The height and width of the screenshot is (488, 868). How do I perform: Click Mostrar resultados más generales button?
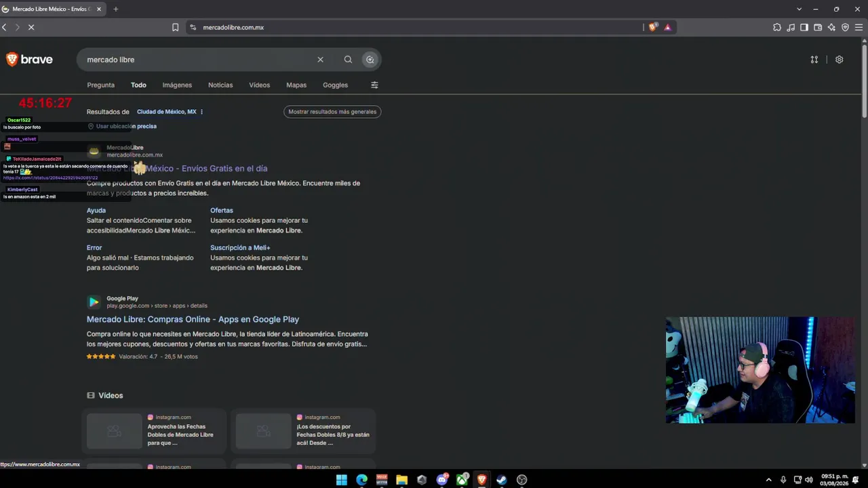click(332, 112)
